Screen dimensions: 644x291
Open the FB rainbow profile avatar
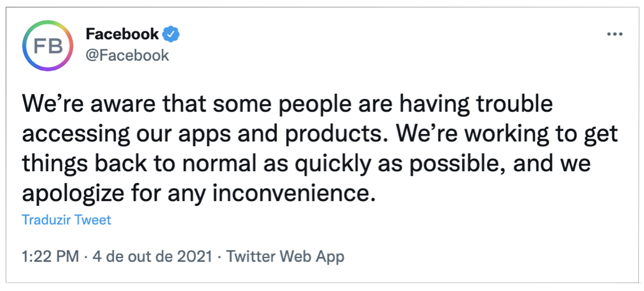point(48,47)
